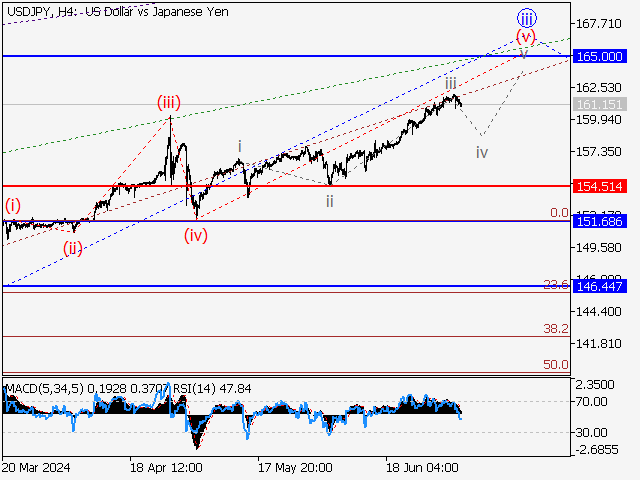Screen dimensions: 640x480
Task: Click the red (iv) wave label
Action: (x=196, y=236)
